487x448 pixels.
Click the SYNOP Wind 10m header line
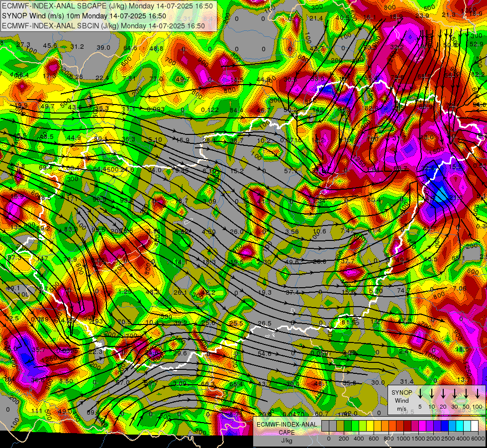point(84,16)
